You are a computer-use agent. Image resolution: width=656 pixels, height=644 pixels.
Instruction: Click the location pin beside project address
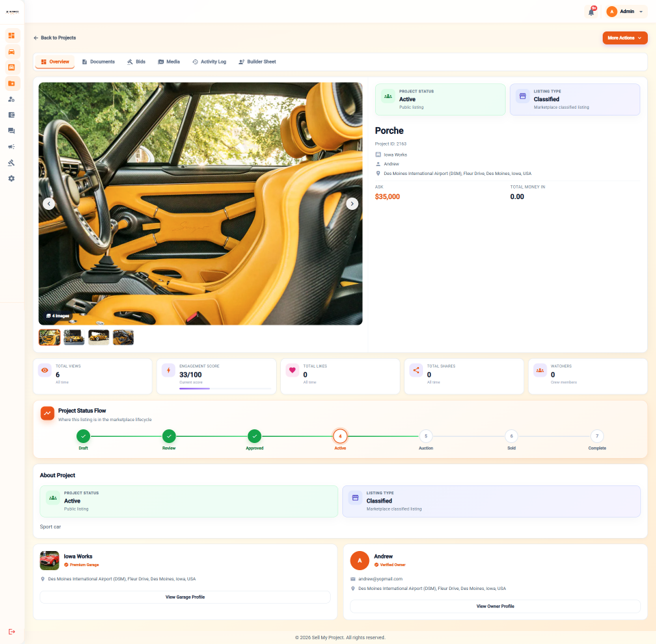click(378, 173)
